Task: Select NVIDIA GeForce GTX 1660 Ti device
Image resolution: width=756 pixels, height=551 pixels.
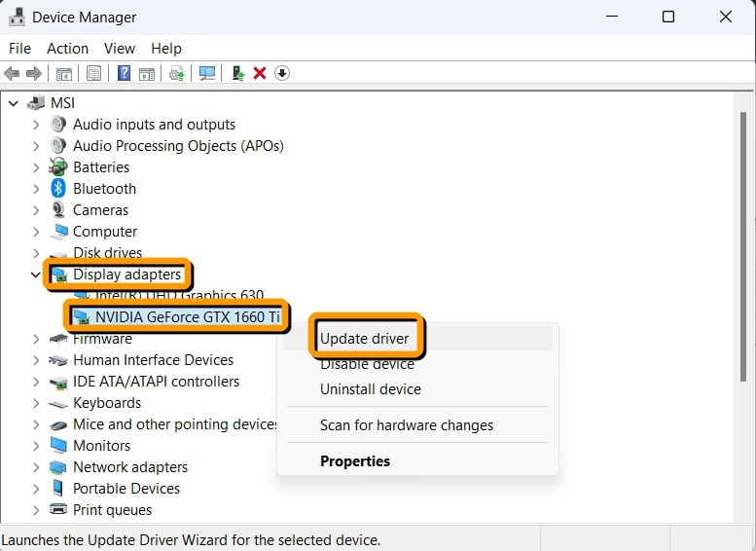Action: (x=187, y=316)
